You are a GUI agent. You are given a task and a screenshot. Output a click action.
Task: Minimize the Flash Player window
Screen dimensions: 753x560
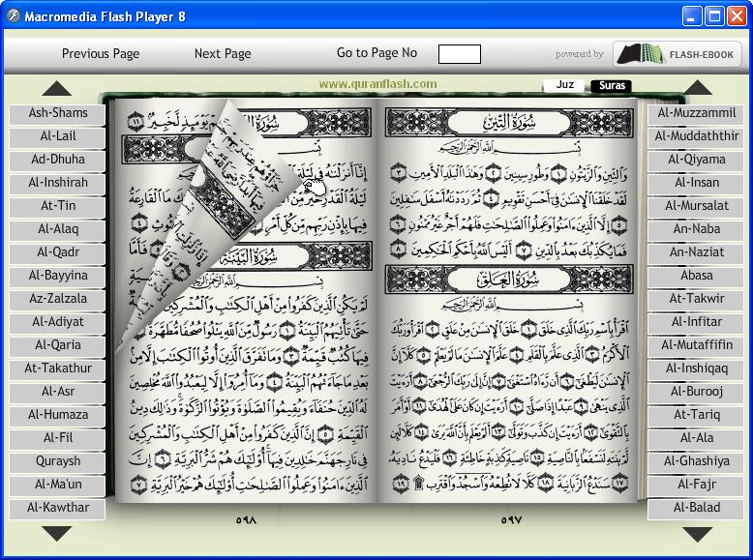tap(691, 16)
